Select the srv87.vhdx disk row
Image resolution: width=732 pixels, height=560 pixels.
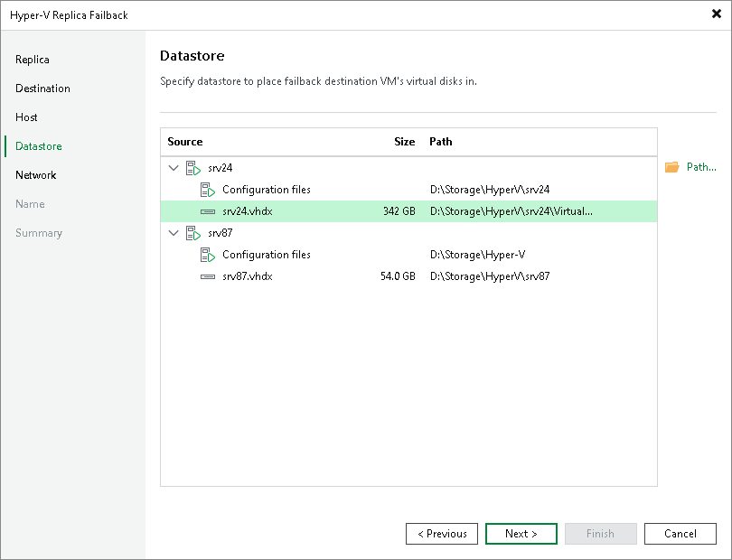[408, 276]
